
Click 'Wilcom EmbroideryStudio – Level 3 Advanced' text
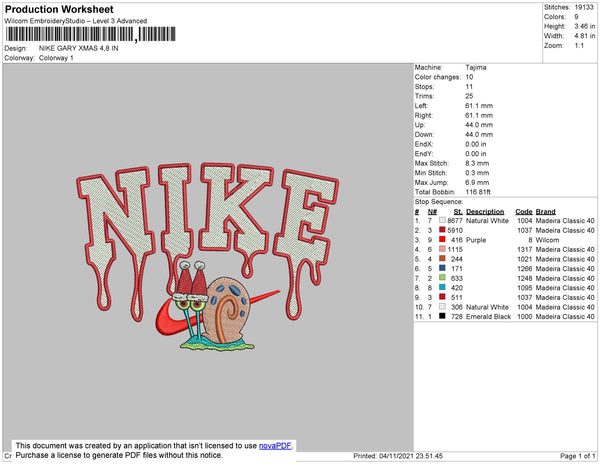(76, 21)
